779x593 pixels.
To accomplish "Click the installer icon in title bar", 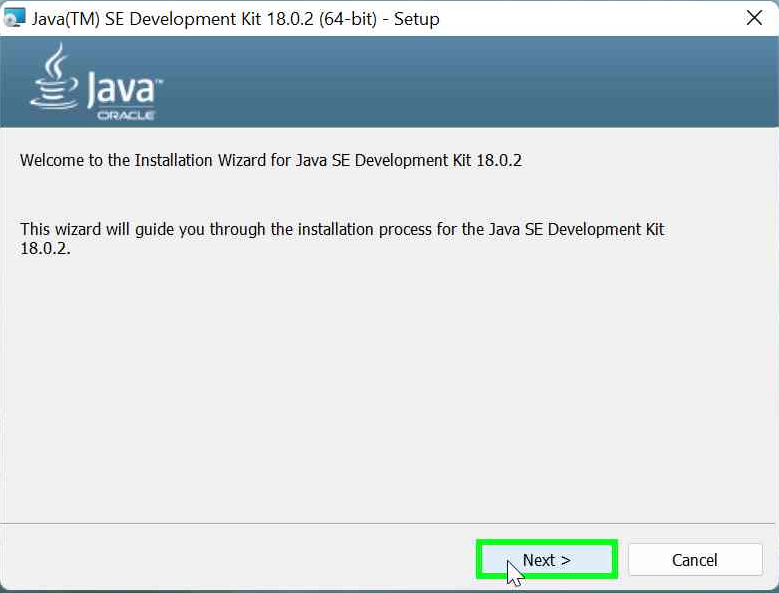I will pyautogui.click(x=15, y=18).
